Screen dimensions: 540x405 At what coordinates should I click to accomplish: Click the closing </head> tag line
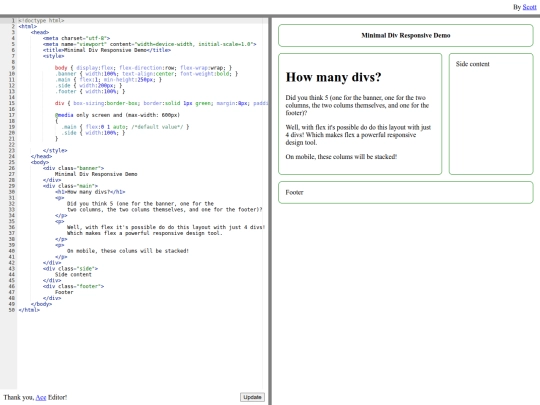(x=41, y=156)
